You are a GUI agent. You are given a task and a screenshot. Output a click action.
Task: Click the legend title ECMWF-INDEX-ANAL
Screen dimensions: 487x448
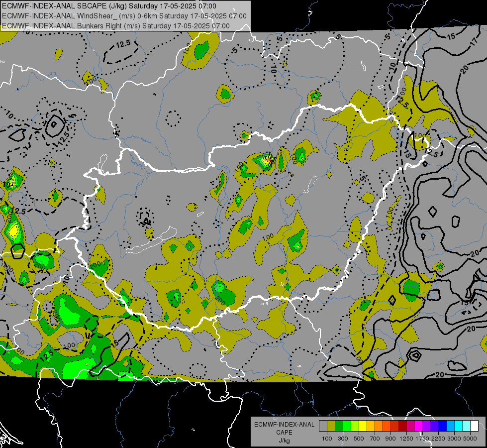pos(284,425)
